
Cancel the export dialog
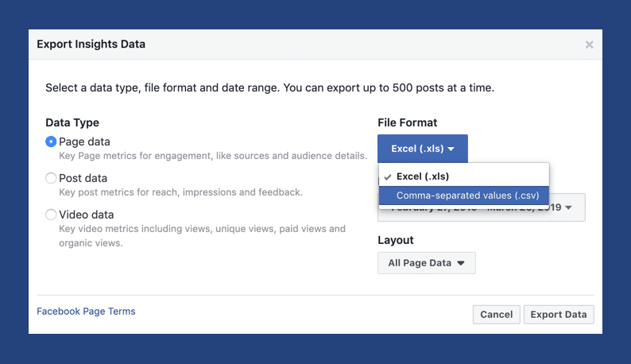[x=496, y=314]
